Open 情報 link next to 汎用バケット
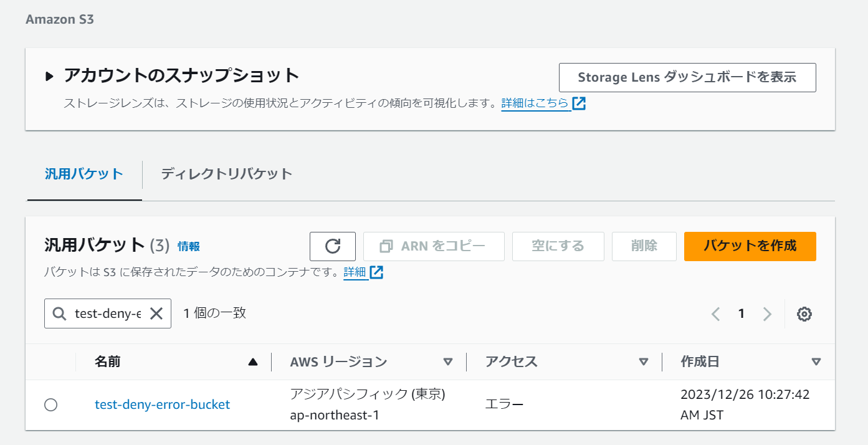The height and width of the screenshot is (445, 868). (189, 246)
